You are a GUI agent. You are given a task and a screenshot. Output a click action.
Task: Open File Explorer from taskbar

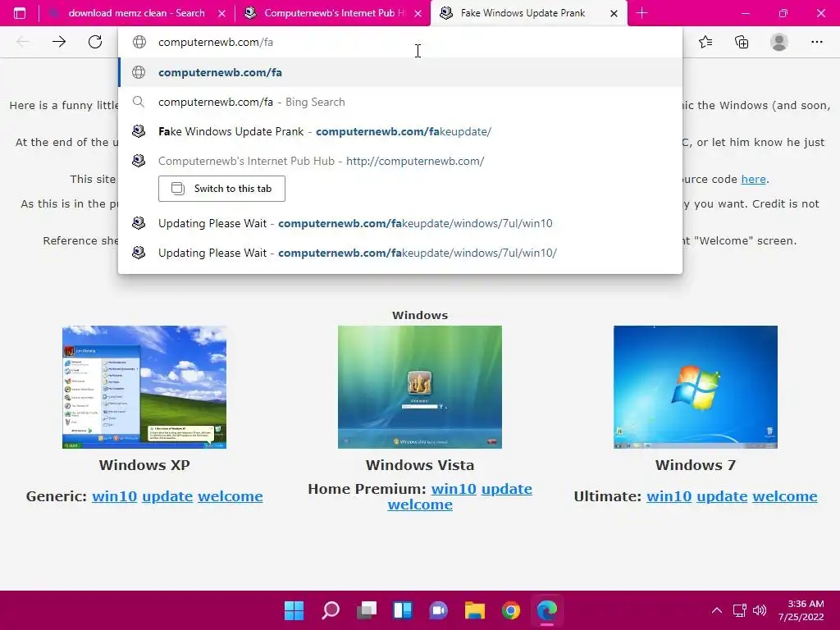pos(475,610)
